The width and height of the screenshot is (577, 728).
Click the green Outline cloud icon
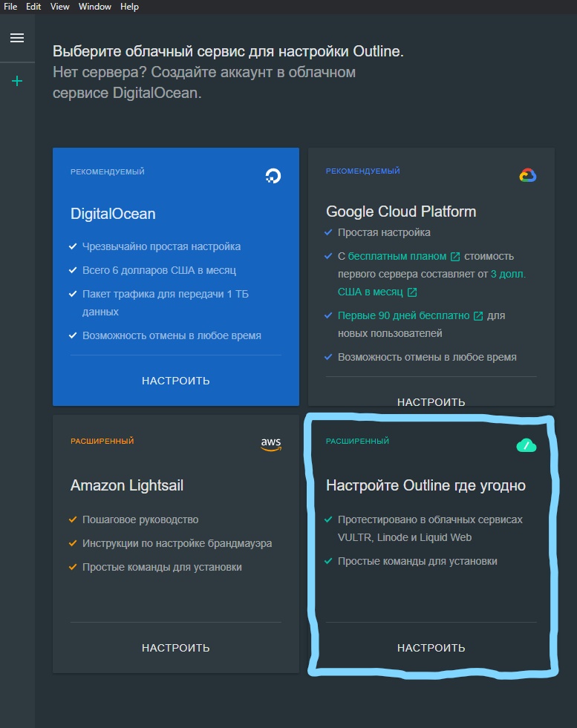(x=527, y=446)
